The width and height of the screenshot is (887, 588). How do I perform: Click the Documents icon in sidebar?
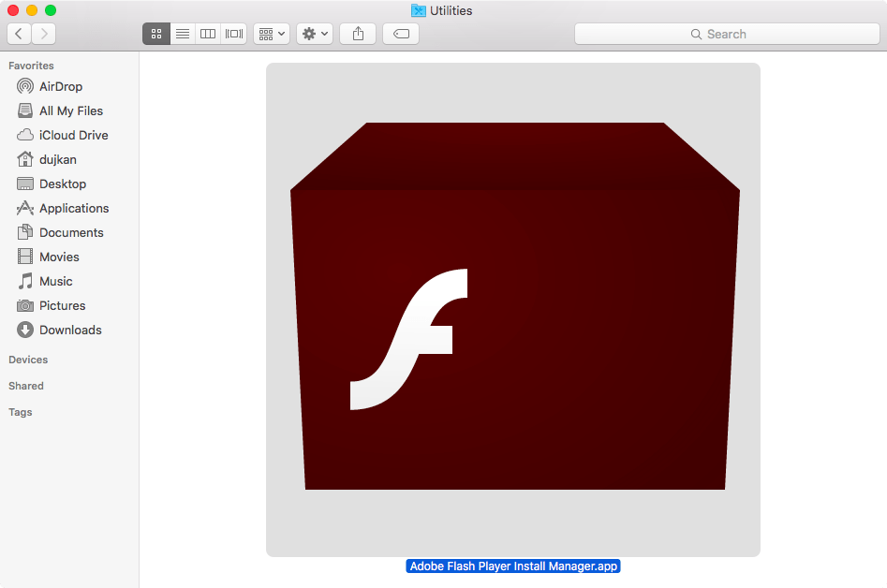tap(25, 232)
